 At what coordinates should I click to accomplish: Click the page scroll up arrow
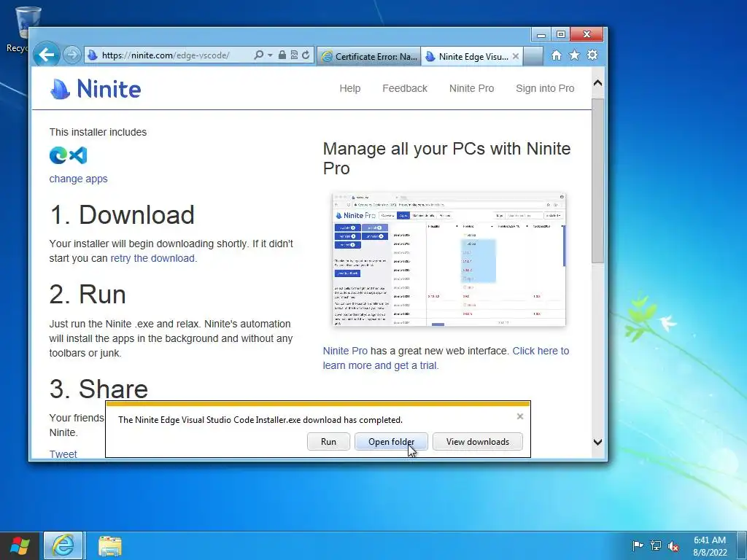tap(598, 83)
